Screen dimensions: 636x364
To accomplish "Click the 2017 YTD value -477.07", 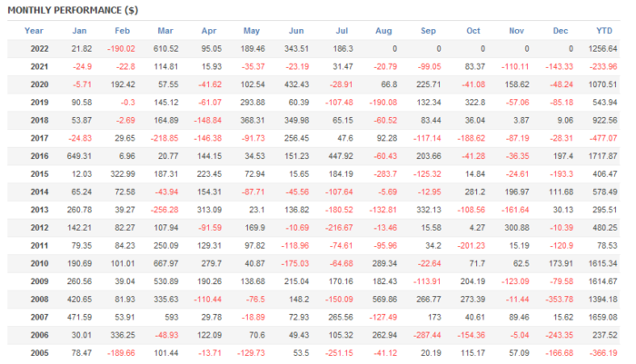I will [603, 138].
